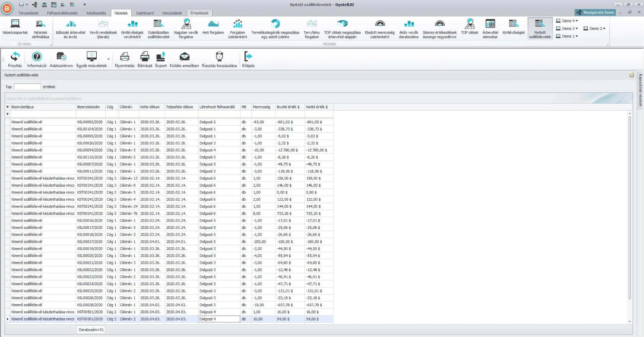
Task: Click the Nyomtatás printer icon
Action: pos(125,57)
